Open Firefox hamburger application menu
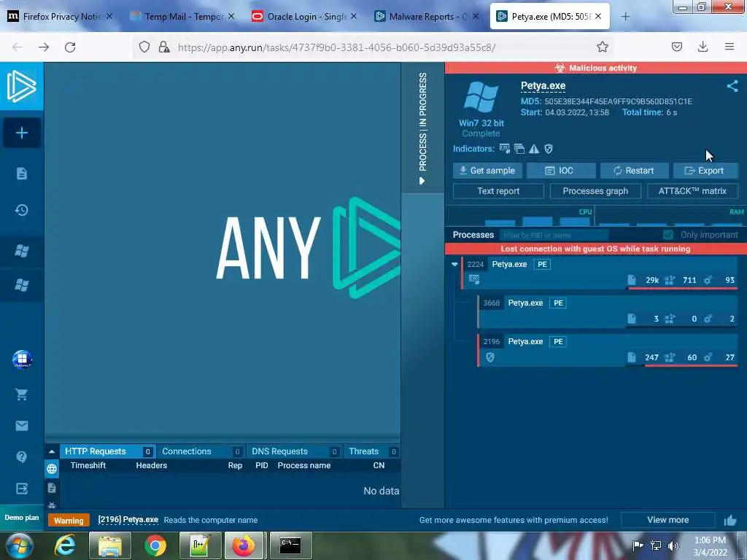This screenshot has width=747, height=560. [729, 47]
